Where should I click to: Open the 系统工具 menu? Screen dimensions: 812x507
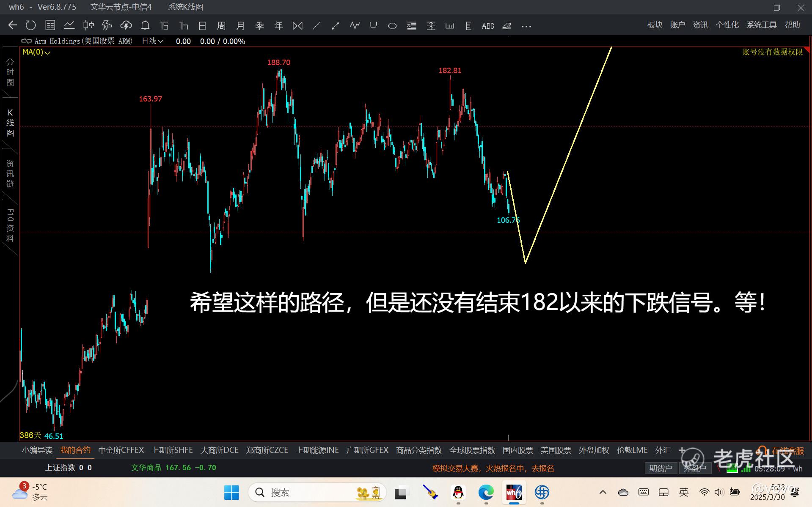[x=762, y=25]
